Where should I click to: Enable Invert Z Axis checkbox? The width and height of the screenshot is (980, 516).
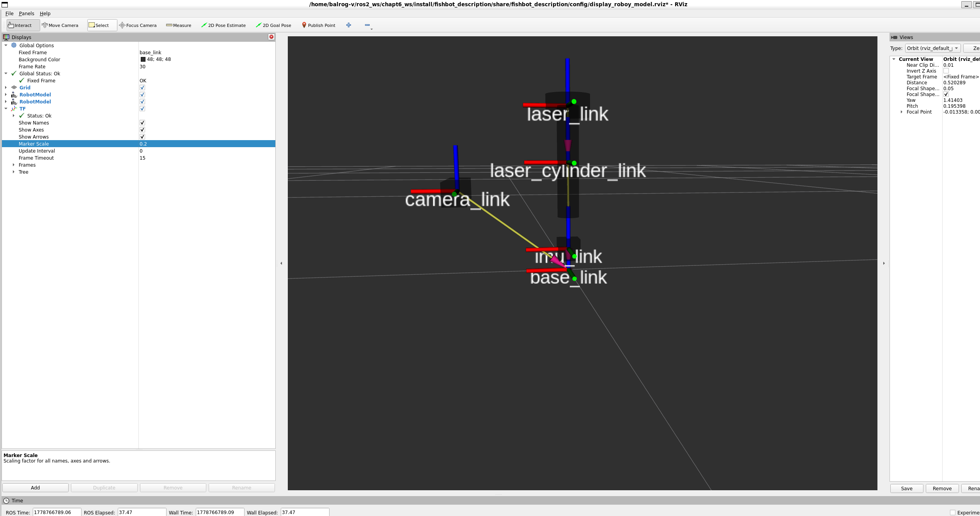coord(946,71)
